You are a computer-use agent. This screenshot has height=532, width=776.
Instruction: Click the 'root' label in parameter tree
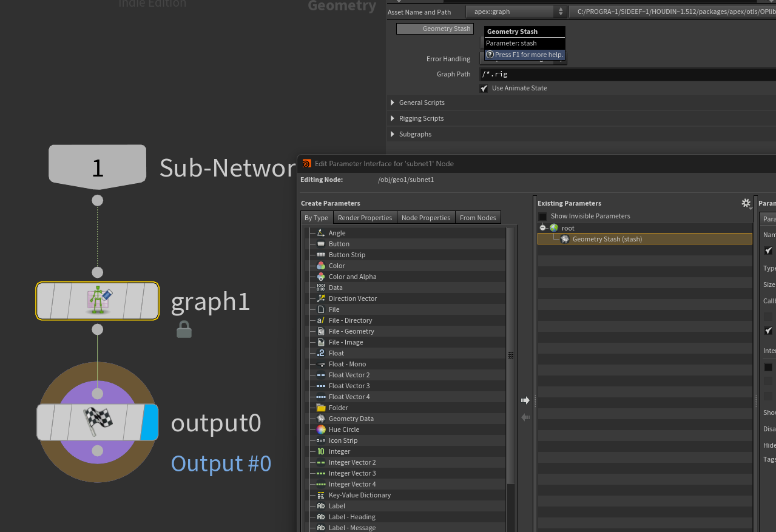[x=568, y=228]
